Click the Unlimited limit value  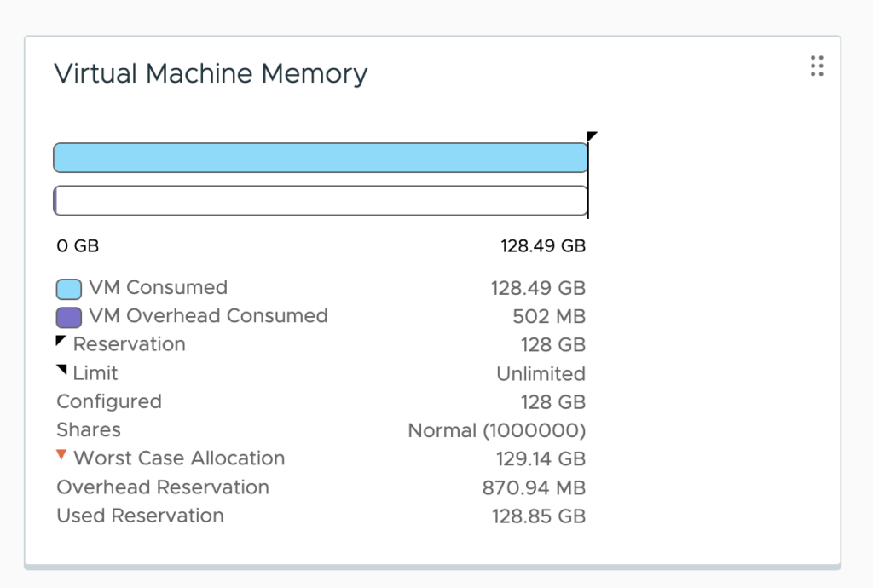click(541, 374)
